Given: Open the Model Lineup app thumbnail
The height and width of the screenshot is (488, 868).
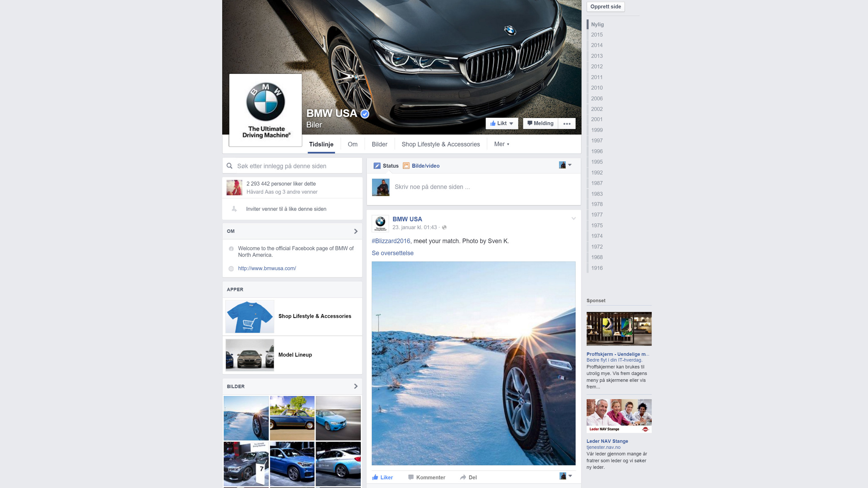Looking at the screenshot, I should 250,355.
